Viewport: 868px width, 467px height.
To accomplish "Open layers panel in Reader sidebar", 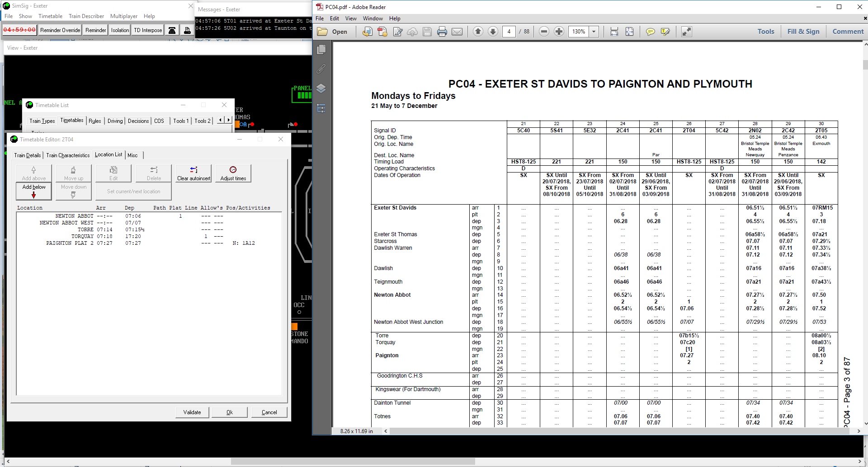I will coord(321,89).
